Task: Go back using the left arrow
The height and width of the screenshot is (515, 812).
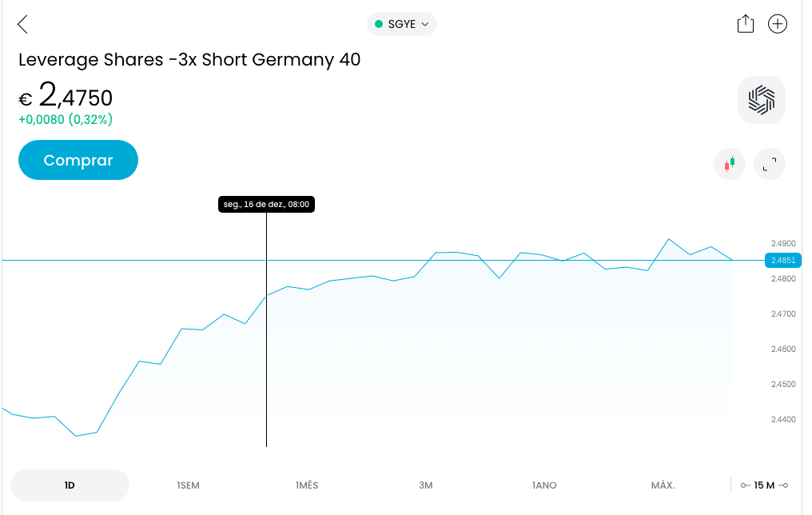Action: tap(22, 25)
